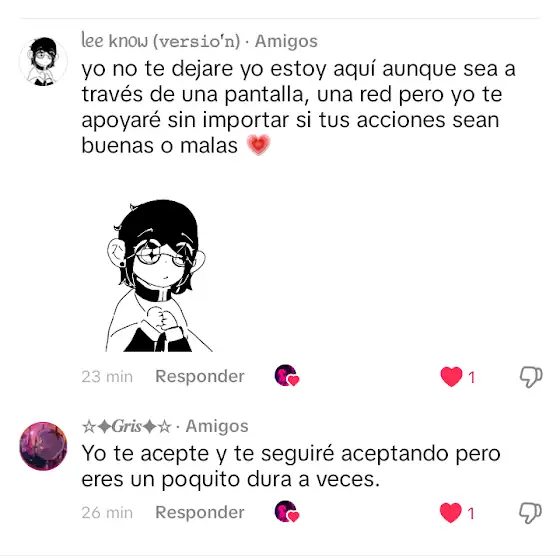
Task: Tap like count next to Gris's heart
Action: [471, 514]
